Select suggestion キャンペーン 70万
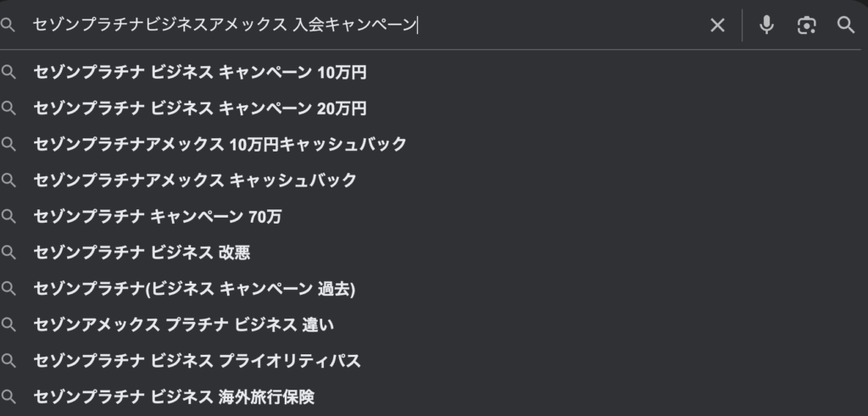The height and width of the screenshot is (416, 868). (x=158, y=217)
